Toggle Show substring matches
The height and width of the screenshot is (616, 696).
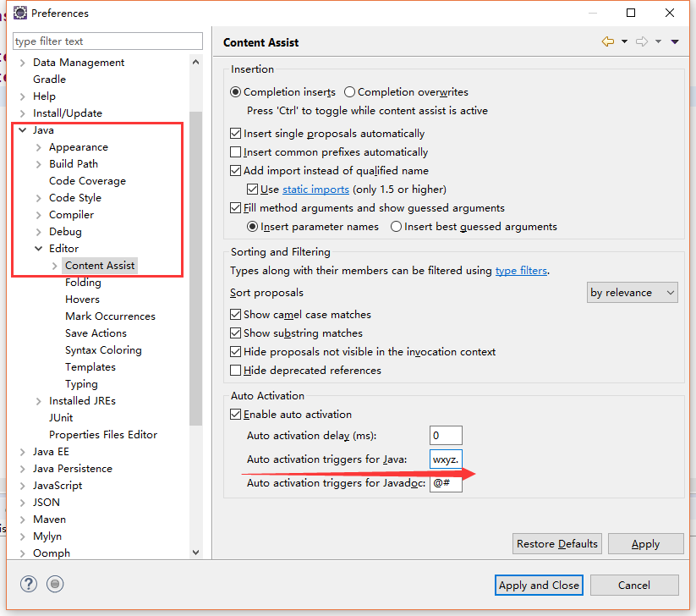[236, 333]
